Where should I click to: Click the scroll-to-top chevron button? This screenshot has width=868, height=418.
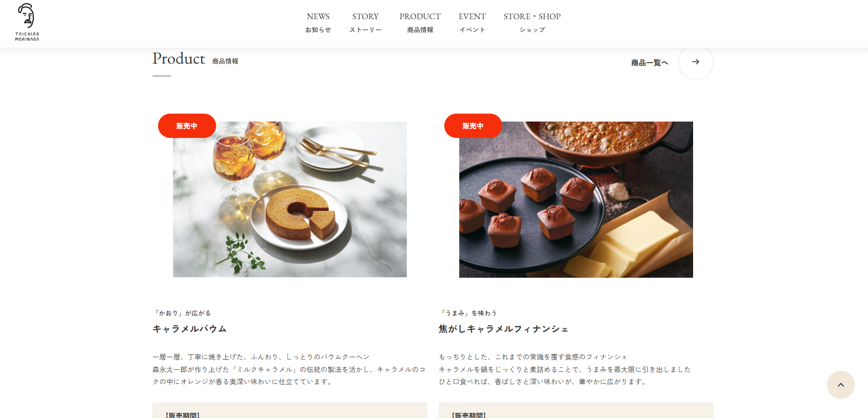pos(840,385)
